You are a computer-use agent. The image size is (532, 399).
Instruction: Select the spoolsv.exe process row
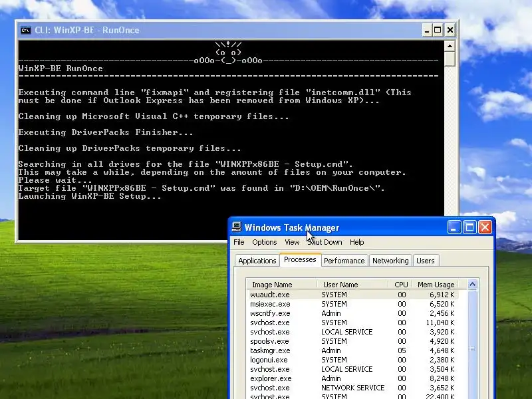(353, 341)
